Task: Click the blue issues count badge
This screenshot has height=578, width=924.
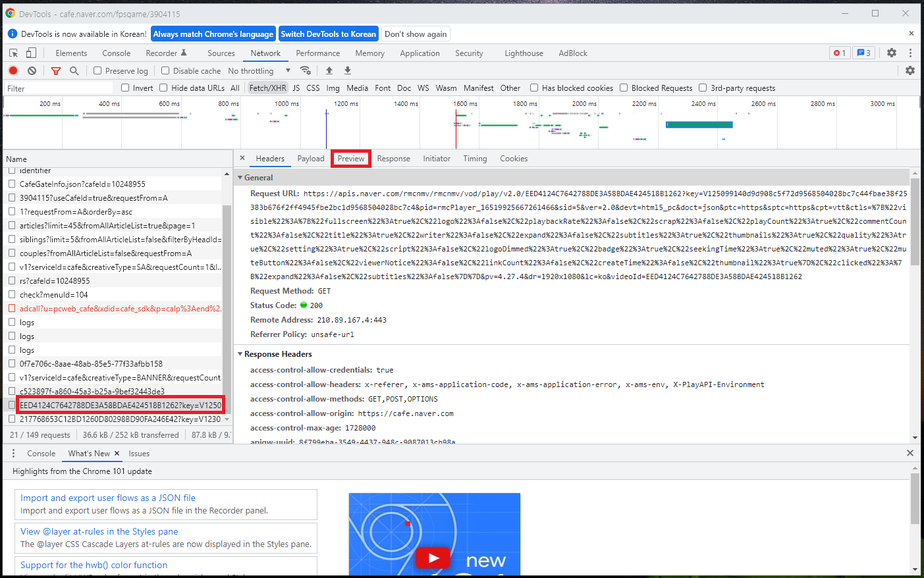Action: pyautogui.click(x=863, y=53)
